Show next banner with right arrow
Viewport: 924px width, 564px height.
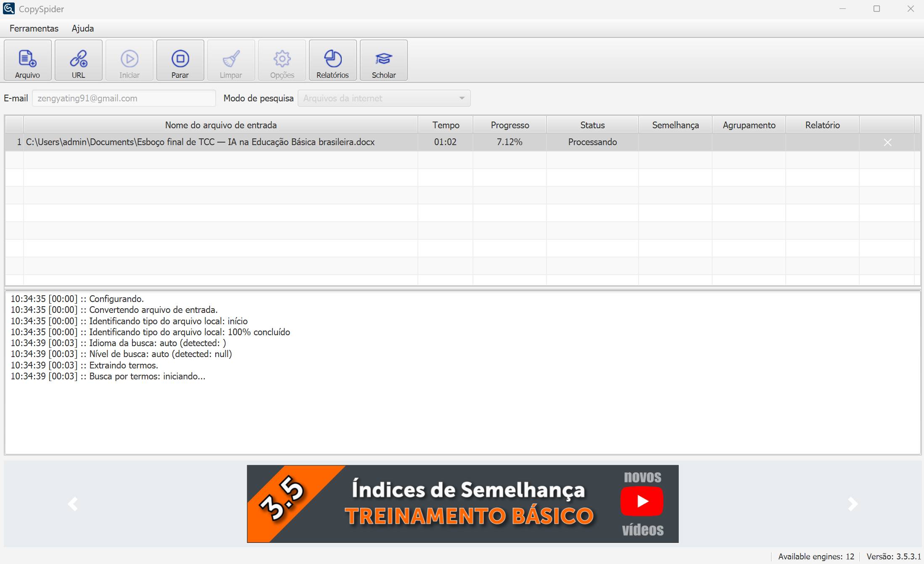(853, 503)
